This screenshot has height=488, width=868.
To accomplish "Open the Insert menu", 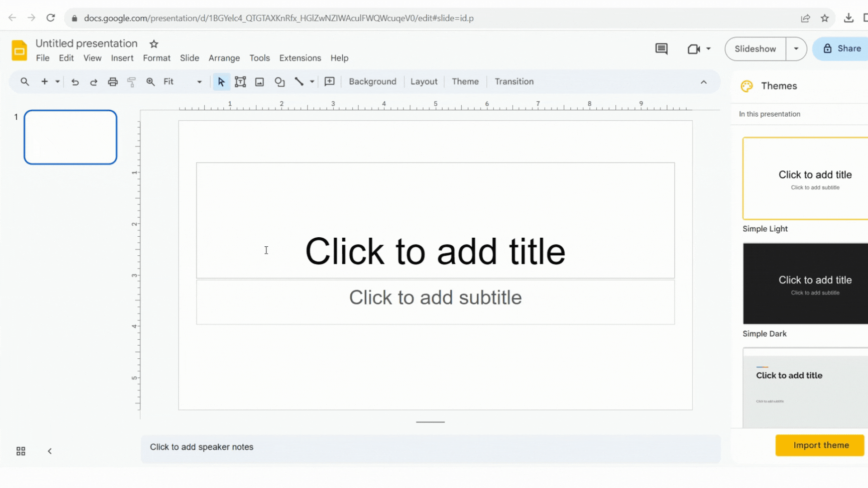I will tap(122, 58).
